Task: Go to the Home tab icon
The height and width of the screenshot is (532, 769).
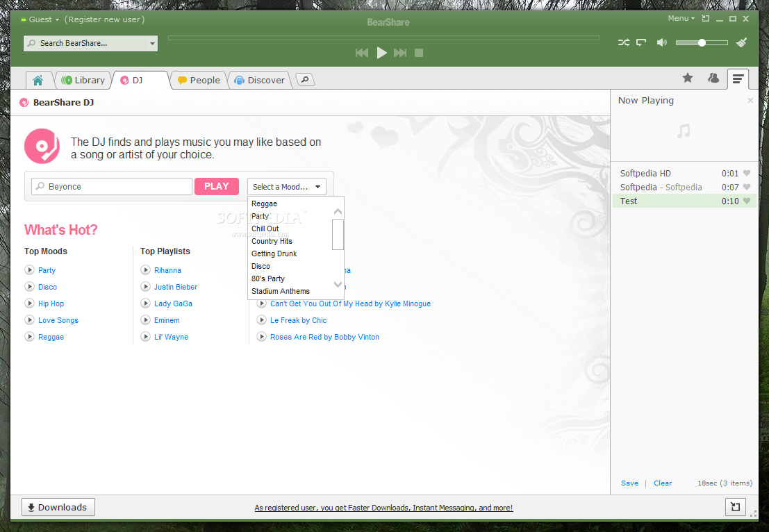Action: coord(38,80)
